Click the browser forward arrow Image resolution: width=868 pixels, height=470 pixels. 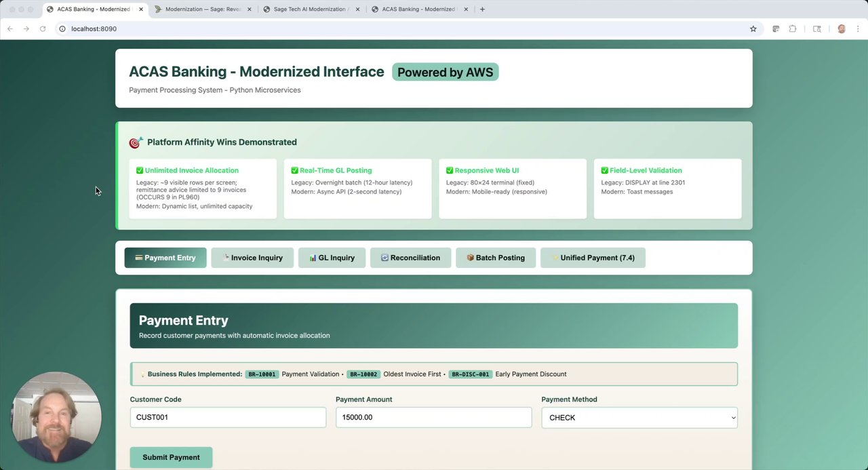coord(26,29)
